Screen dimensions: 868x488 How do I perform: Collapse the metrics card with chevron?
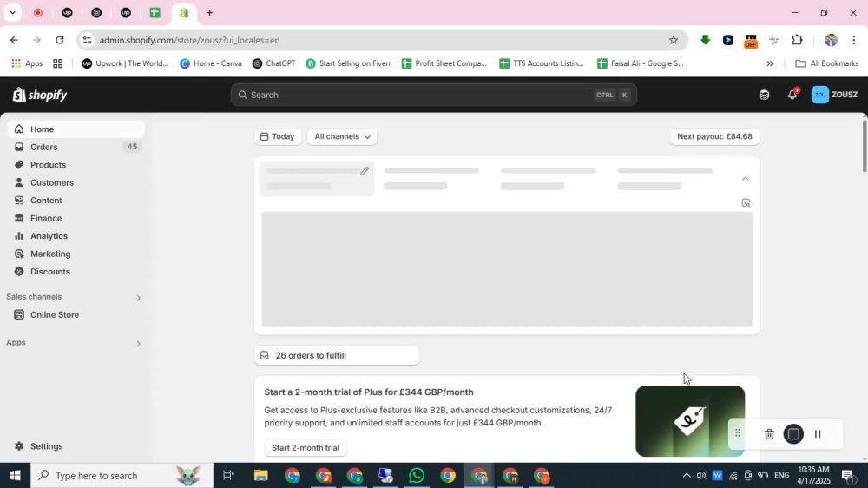(745, 178)
